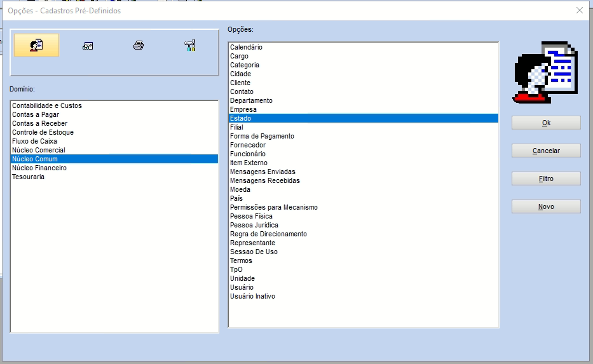Select the person-with-document cadastros icon
The width and height of the screenshot is (593, 364).
36,45
